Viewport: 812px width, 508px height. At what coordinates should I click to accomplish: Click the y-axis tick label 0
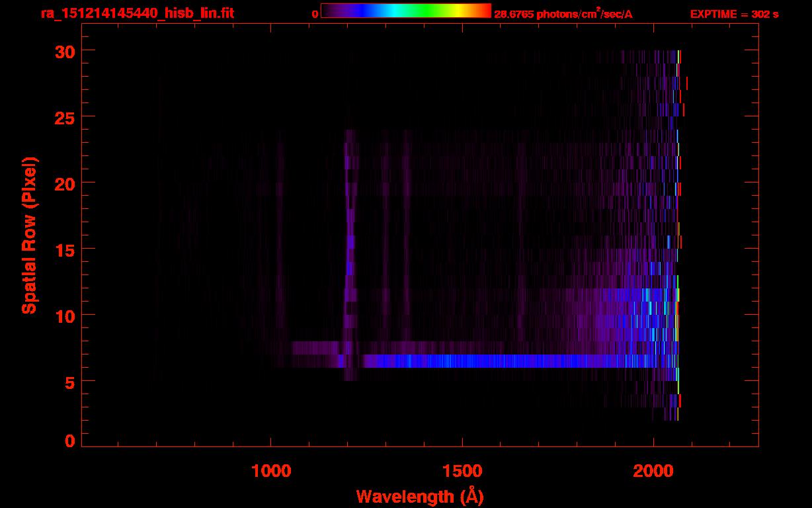[69, 441]
